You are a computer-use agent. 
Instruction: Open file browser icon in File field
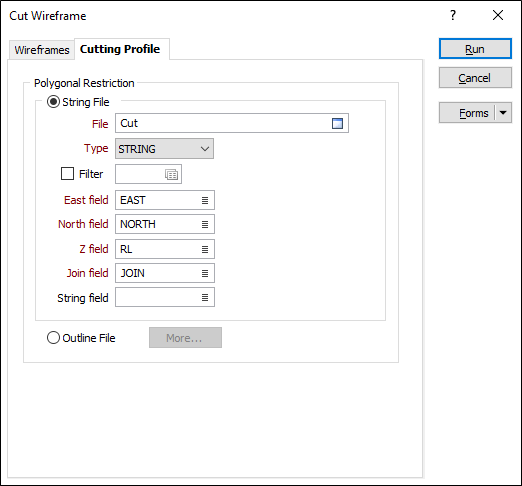click(337, 123)
